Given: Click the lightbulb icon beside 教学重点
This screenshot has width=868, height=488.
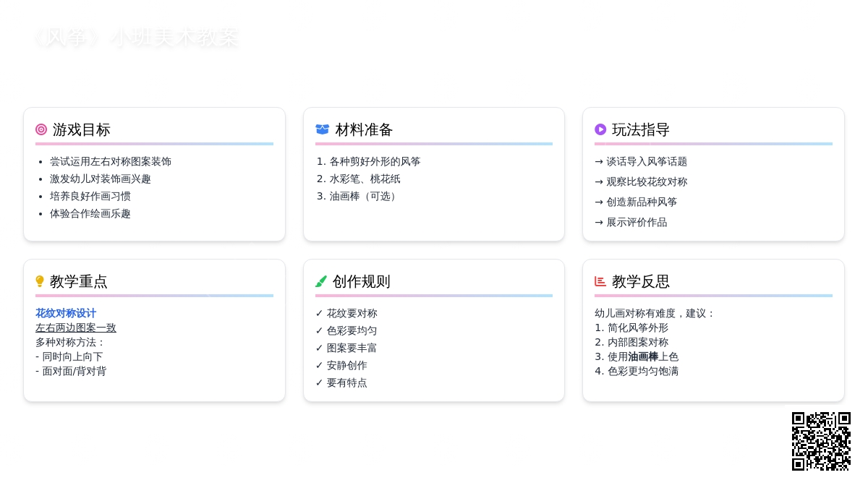Looking at the screenshot, I should coord(40,281).
